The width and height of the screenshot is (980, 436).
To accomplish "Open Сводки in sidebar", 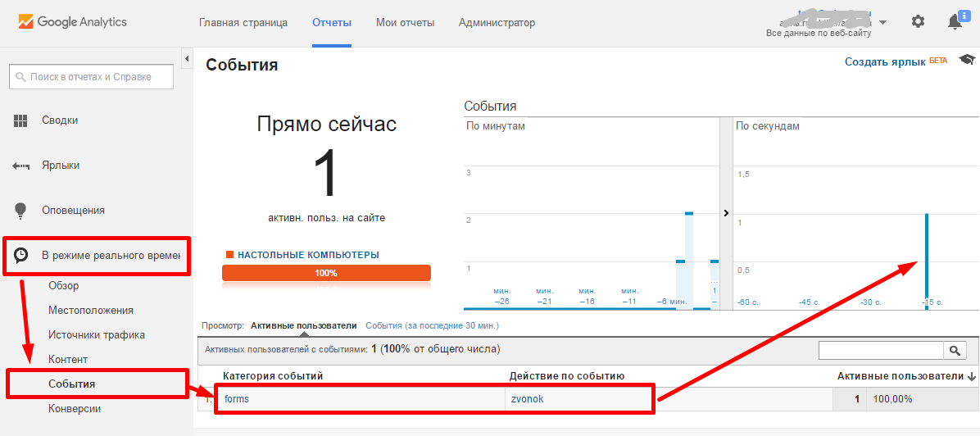I will click(60, 120).
